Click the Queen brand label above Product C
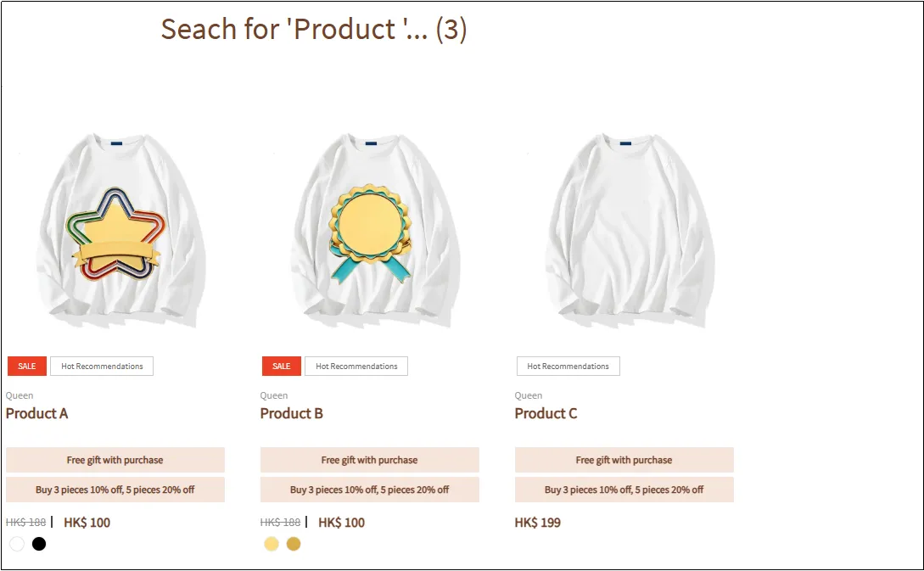 point(529,395)
